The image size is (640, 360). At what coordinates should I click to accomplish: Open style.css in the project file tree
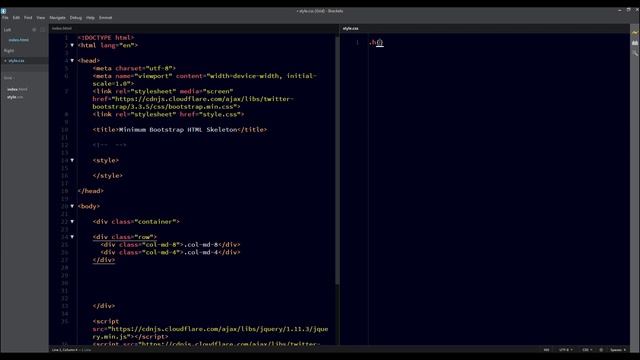(x=15, y=97)
